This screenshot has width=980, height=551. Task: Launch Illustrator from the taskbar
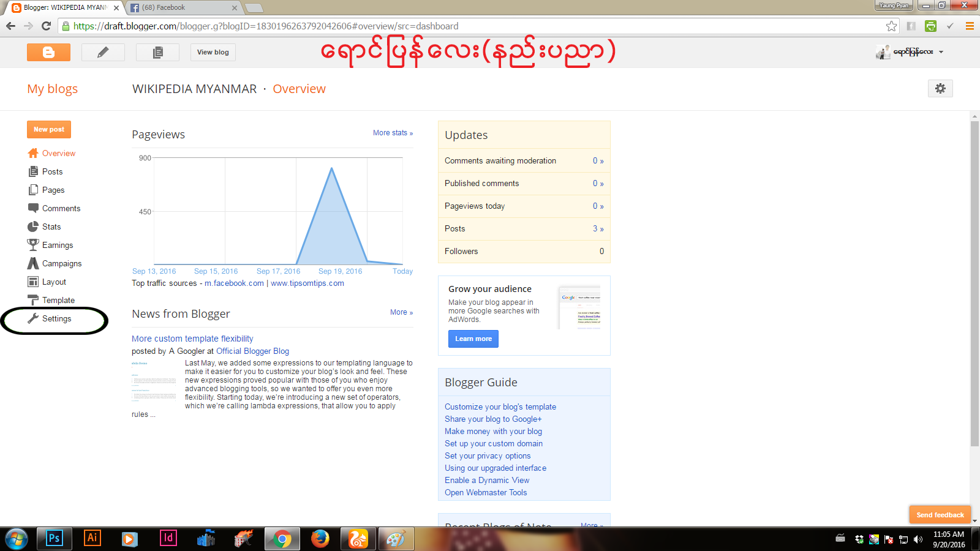pyautogui.click(x=92, y=538)
